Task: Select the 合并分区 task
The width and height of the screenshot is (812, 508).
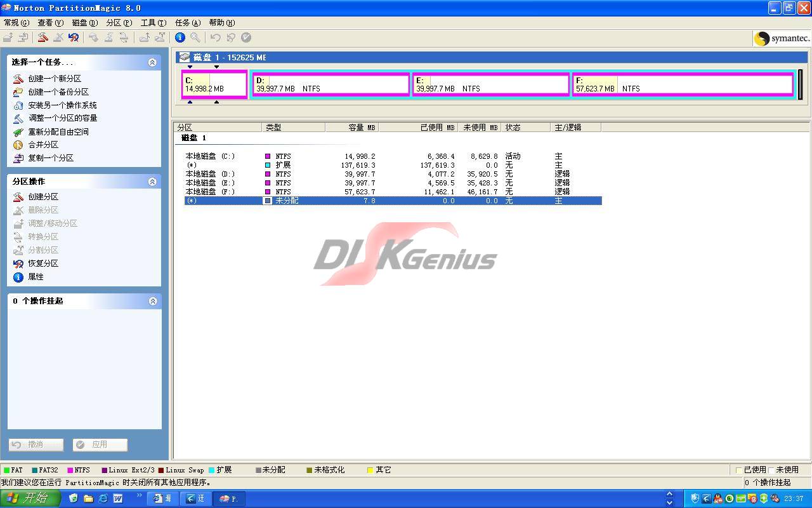Action: [x=43, y=145]
